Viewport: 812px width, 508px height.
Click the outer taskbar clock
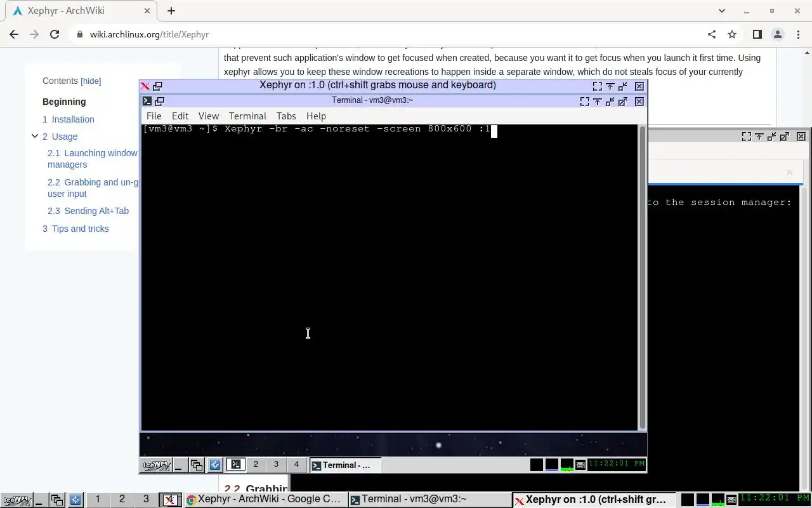(775, 498)
